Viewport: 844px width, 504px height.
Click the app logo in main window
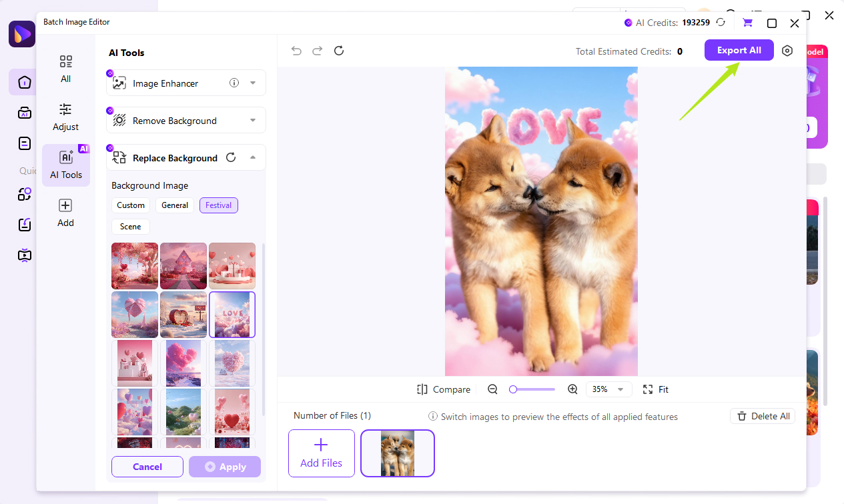pos(22,34)
